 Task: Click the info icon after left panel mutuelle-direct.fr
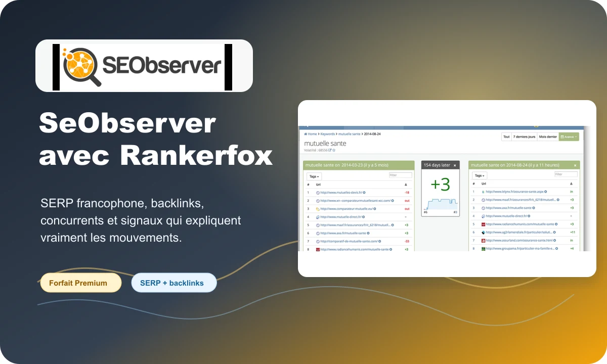click(x=364, y=217)
